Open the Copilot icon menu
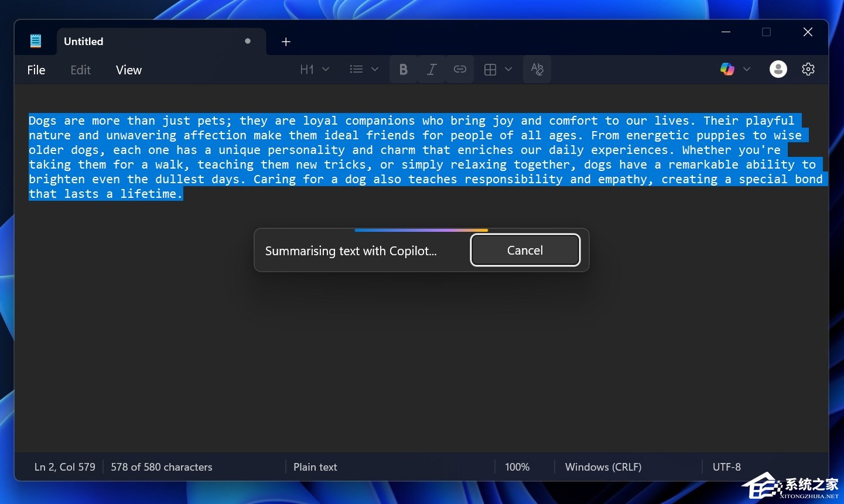 pos(727,69)
